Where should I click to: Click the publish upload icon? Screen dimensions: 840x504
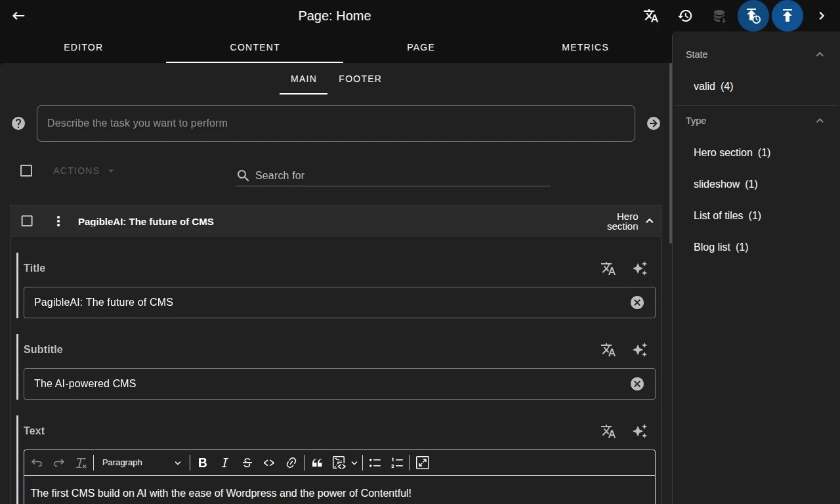pyautogui.click(x=787, y=16)
